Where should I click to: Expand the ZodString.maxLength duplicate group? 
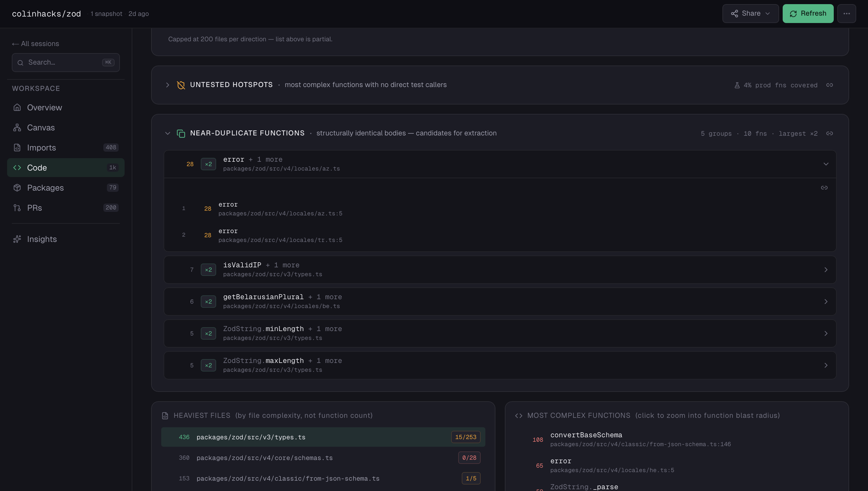[x=500, y=365]
